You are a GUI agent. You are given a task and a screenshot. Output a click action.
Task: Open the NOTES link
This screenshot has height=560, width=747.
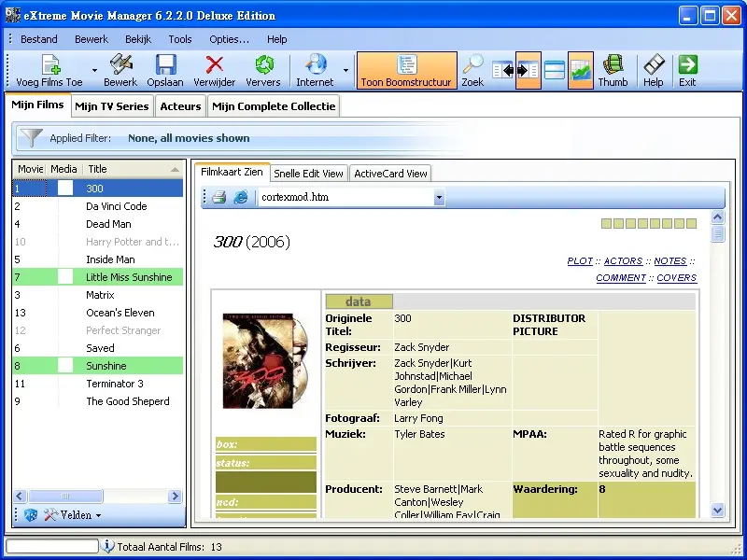[669, 261]
